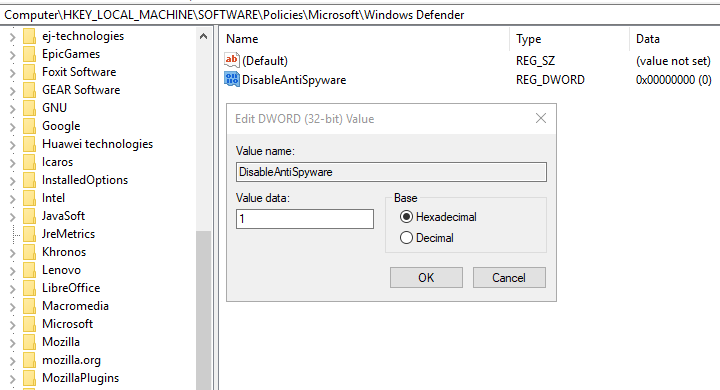Click the Icaros folder icon
Screen dimensions: 720x390
[29, 162]
